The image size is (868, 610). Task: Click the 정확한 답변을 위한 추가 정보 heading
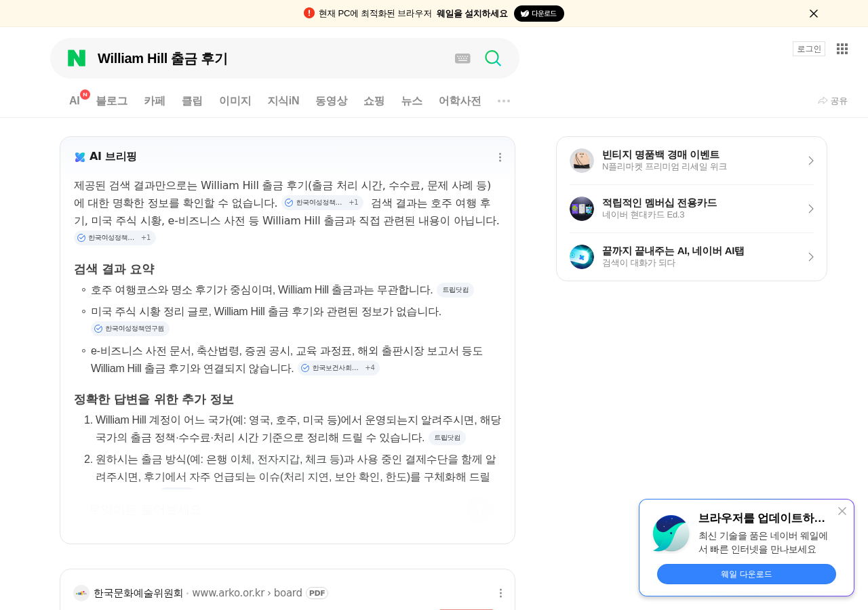click(154, 399)
